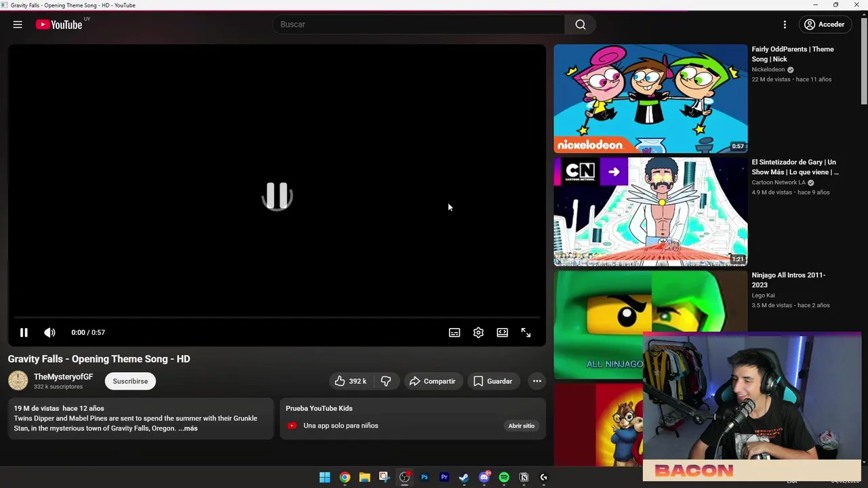Viewport: 868px width, 488px height.
Task: Open the YouTube hamburger guide menu
Action: tap(18, 24)
